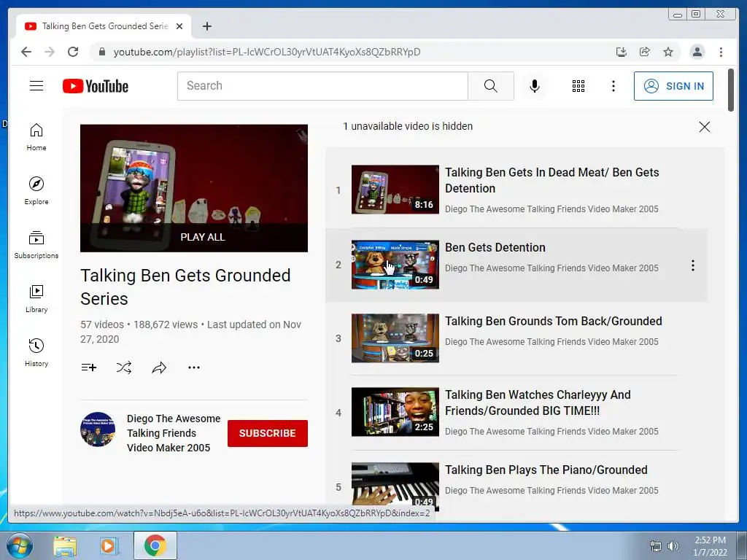The width and height of the screenshot is (747, 560).
Task: Open Windows Explorer from taskbar
Action: click(x=65, y=546)
